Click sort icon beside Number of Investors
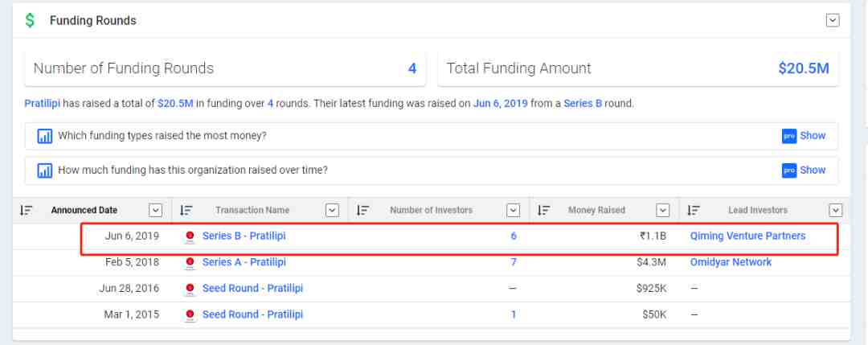This screenshot has height=345, width=868. pyautogui.click(x=363, y=211)
